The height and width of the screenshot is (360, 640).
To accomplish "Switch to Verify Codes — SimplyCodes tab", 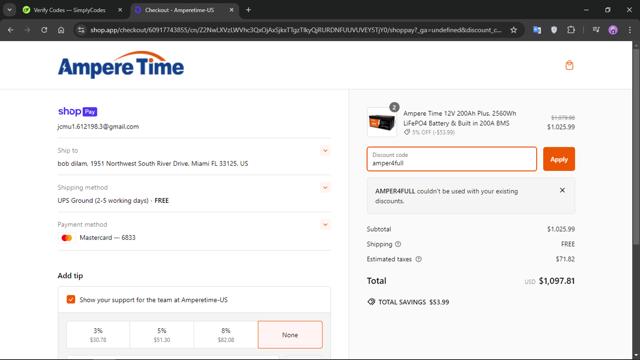I will (69, 10).
